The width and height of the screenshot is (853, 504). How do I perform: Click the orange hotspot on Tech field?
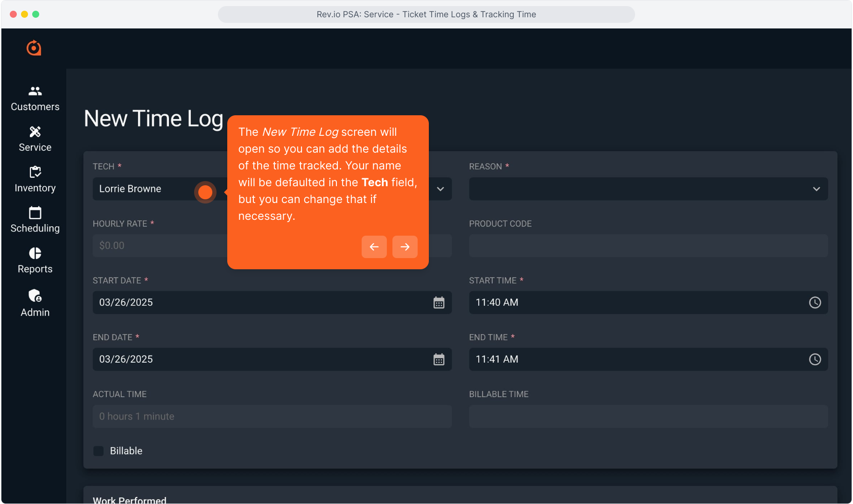(205, 192)
